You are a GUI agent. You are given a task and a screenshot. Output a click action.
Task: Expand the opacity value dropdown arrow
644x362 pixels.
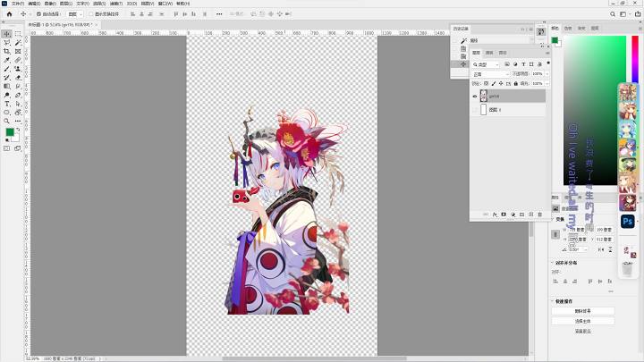[x=547, y=74]
